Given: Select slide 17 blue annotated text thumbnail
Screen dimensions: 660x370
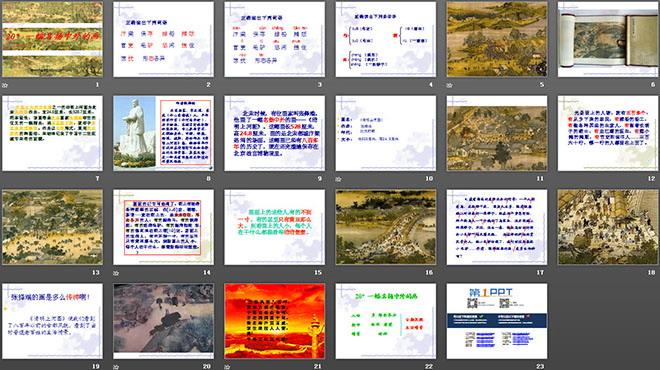Looking at the screenshot, I should point(497,227).
